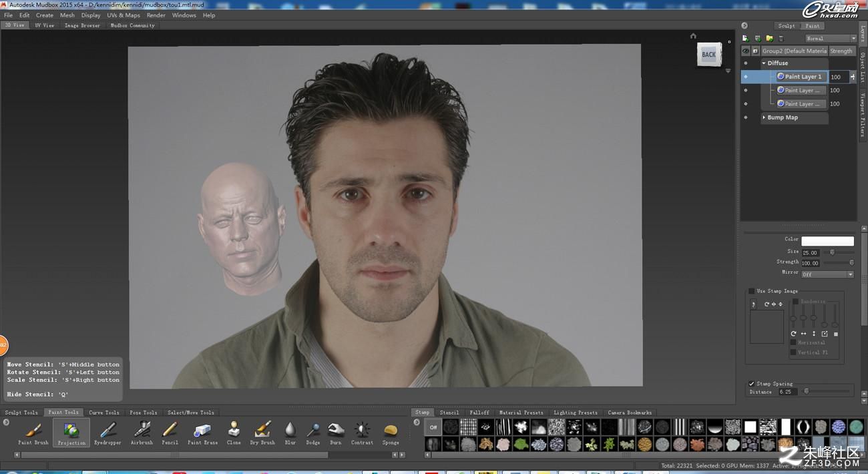Adjust the Strength slider
The height and width of the screenshot is (474, 868).
(840, 262)
